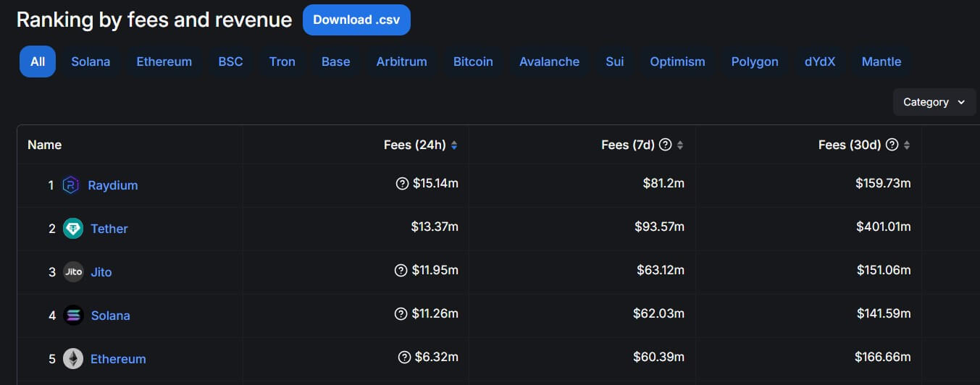Image resolution: width=980 pixels, height=385 pixels.
Task: Filter by Tron chain
Action: (282, 62)
